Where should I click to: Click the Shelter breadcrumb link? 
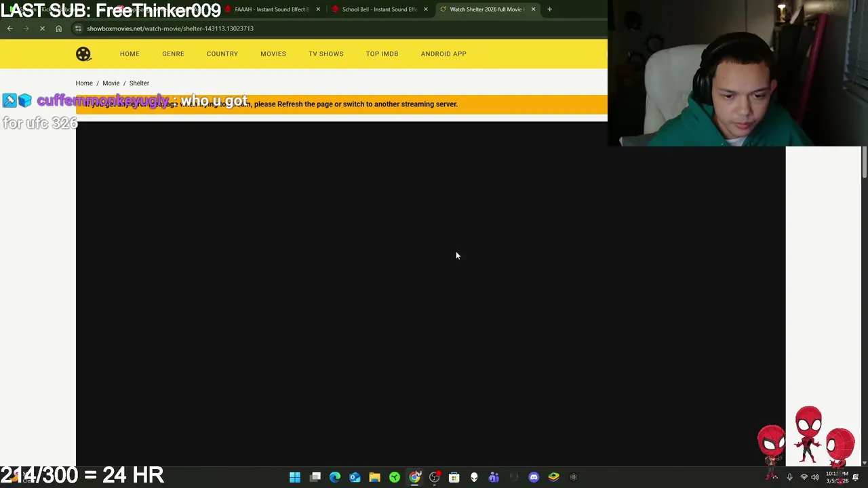pyautogui.click(x=139, y=83)
